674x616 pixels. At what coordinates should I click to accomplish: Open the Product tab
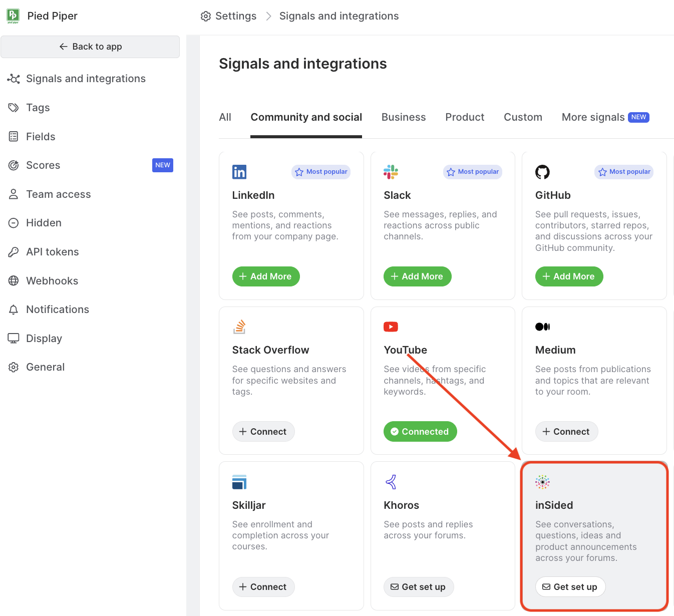(x=465, y=117)
